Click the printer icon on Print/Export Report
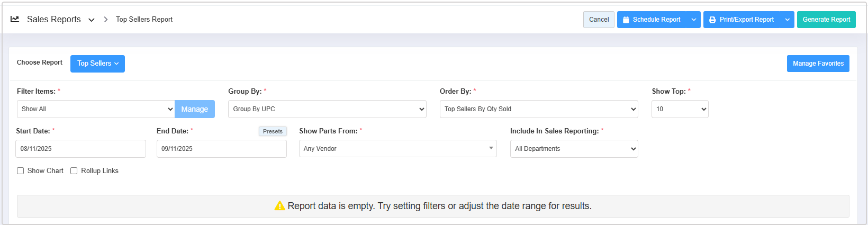 point(712,20)
